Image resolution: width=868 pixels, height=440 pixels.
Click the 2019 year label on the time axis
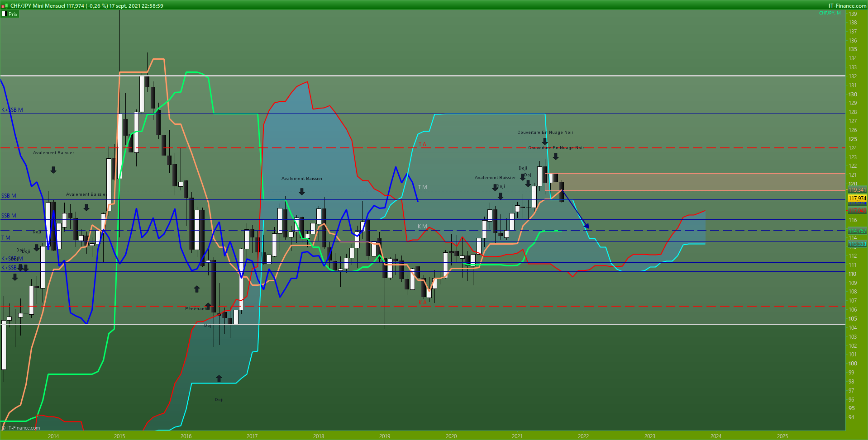[x=385, y=436]
